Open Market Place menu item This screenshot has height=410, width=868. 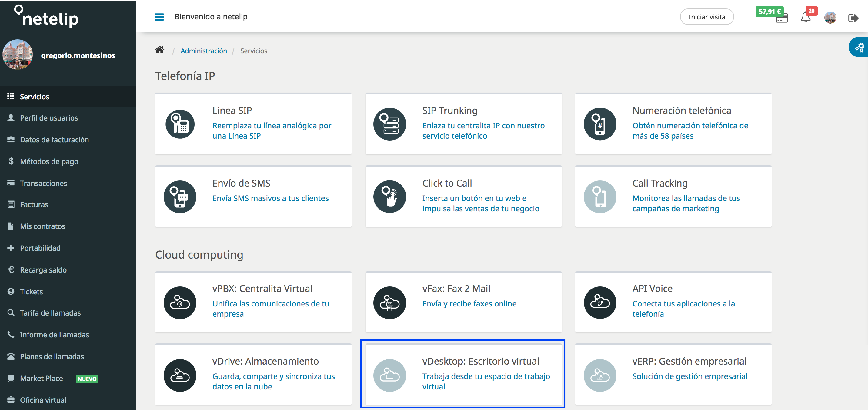(68, 378)
